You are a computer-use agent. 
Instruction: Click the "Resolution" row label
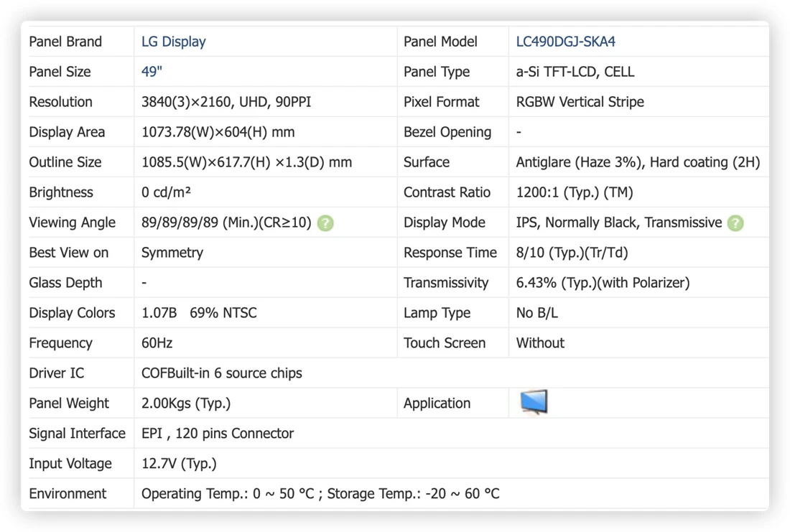(x=60, y=102)
